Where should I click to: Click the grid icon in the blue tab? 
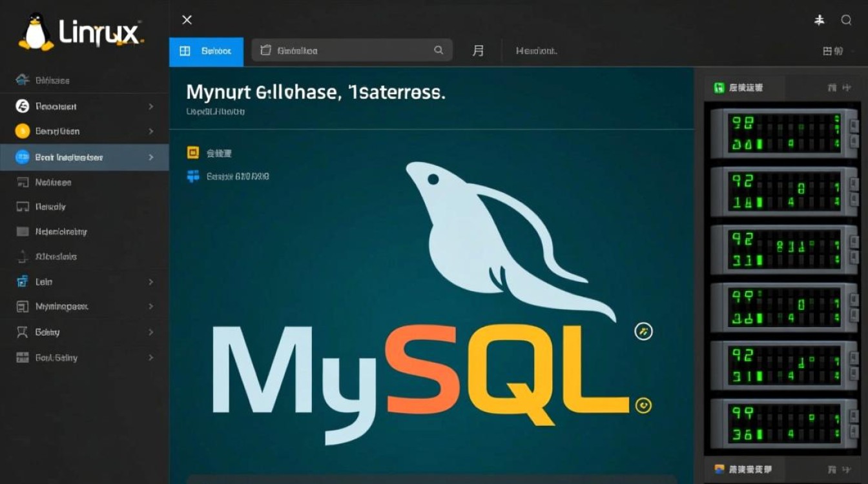185,51
